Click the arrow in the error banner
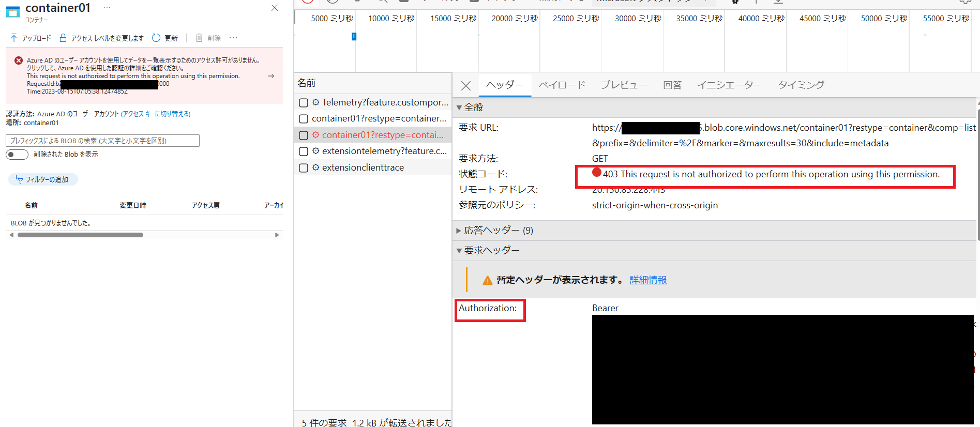 click(x=271, y=76)
